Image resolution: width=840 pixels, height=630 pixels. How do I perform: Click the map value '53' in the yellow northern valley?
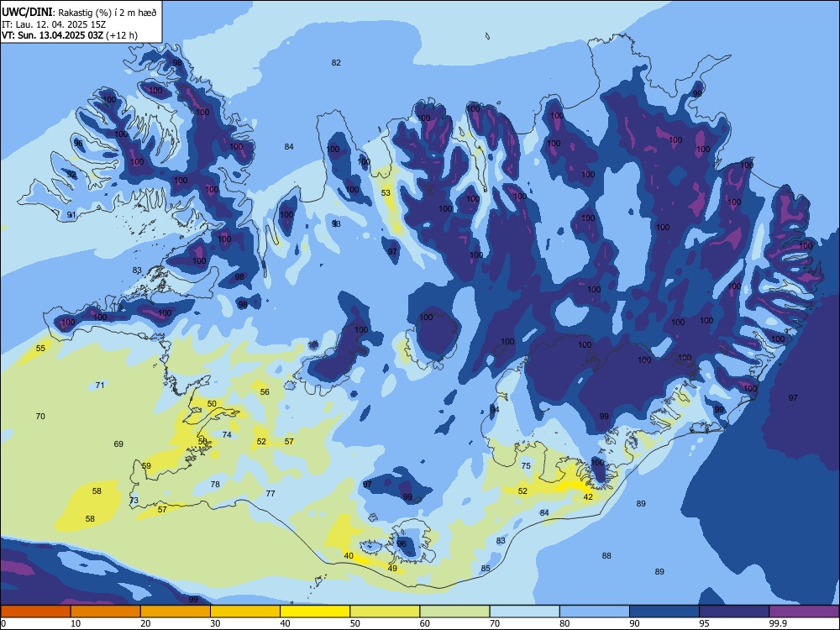click(x=386, y=193)
